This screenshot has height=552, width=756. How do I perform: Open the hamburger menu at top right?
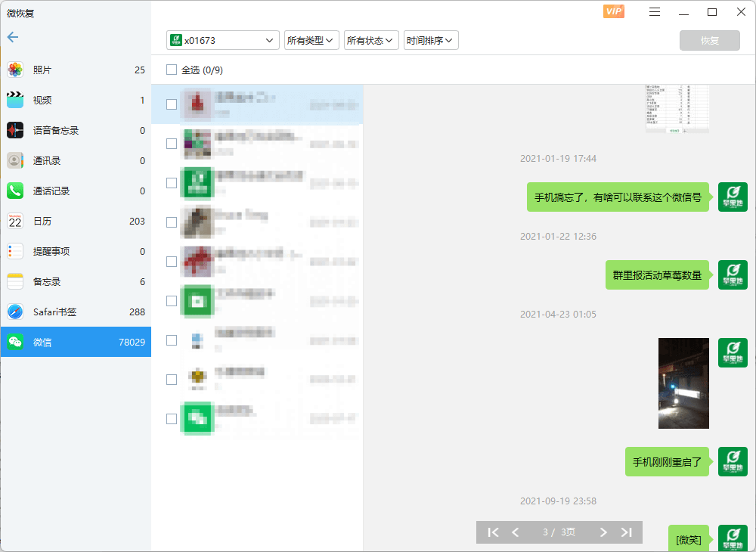pos(654,12)
